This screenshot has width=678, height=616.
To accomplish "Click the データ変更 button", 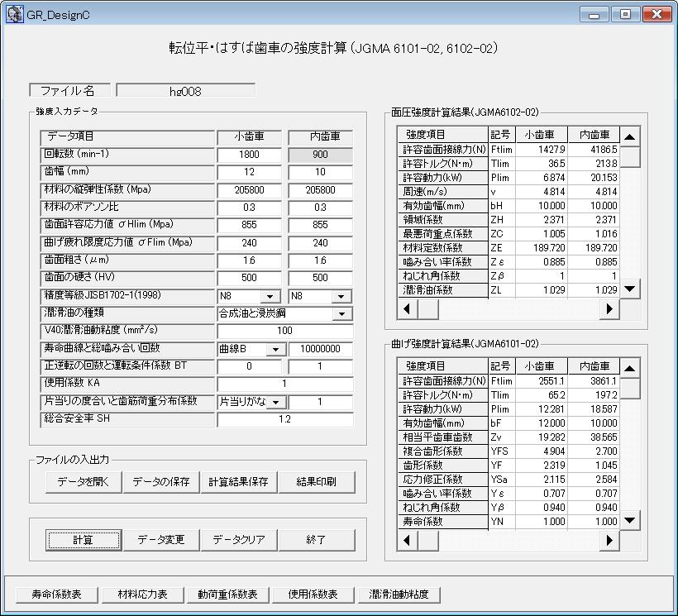I will [x=160, y=540].
